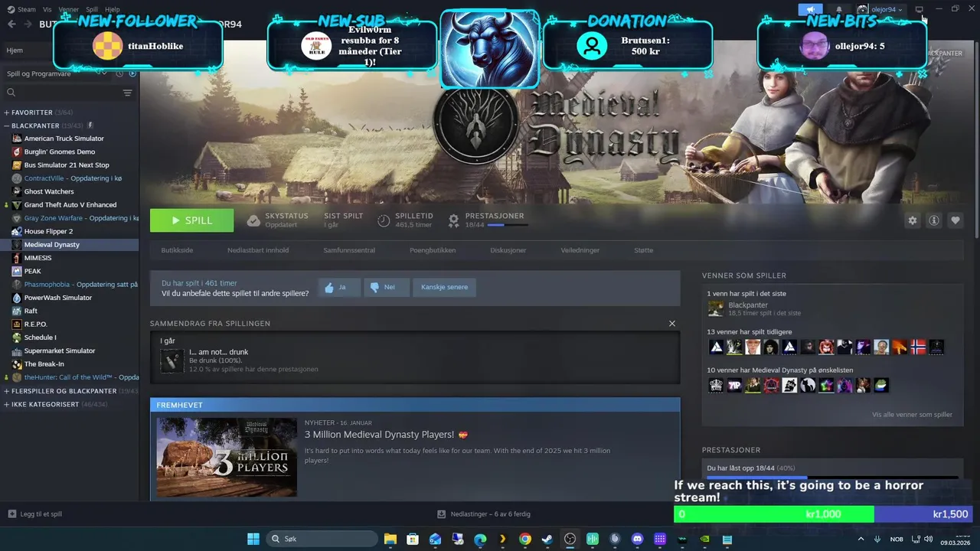The width and height of the screenshot is (980, 551).
Task: Open the 3 Million Players news thumbnail
Action: (x=227, y=458)
